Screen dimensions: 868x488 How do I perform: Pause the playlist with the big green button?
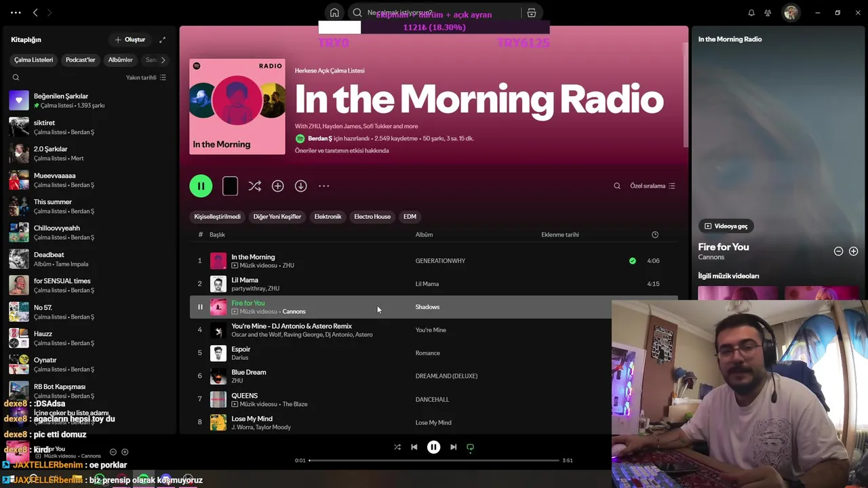201,186
